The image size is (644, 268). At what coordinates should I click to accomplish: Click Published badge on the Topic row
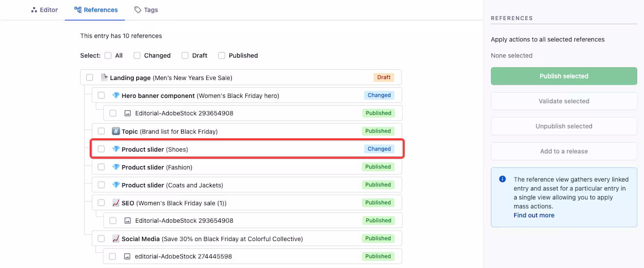(x=378, y=131)
